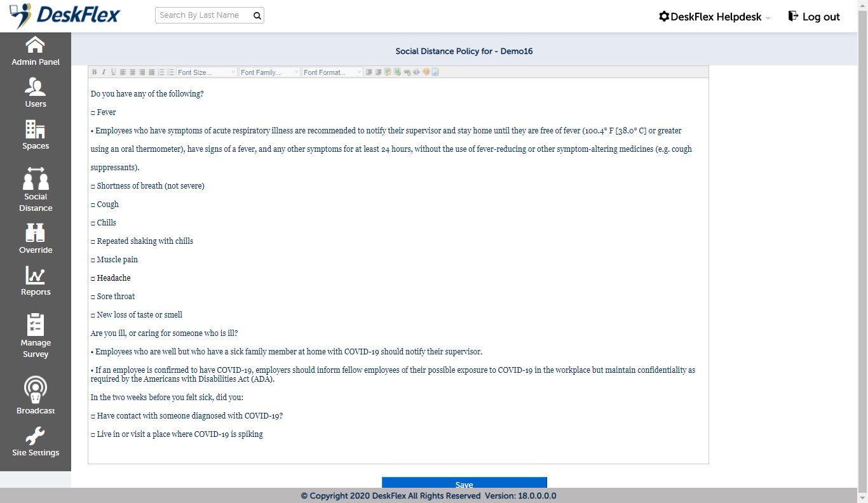Click 'Are you ill, or caring' question
868x503 pixels.
[164, 333]
